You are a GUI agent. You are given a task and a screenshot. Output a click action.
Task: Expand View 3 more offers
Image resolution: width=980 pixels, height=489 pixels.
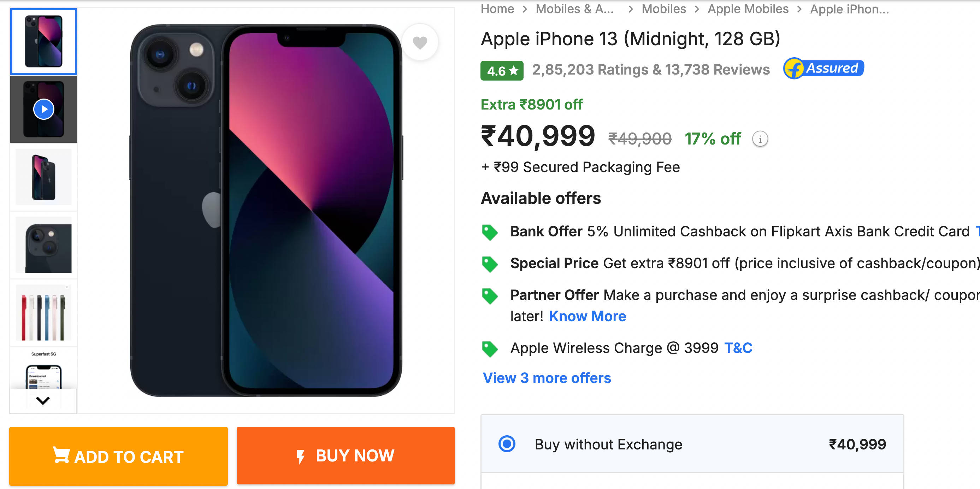pos(546,378)
